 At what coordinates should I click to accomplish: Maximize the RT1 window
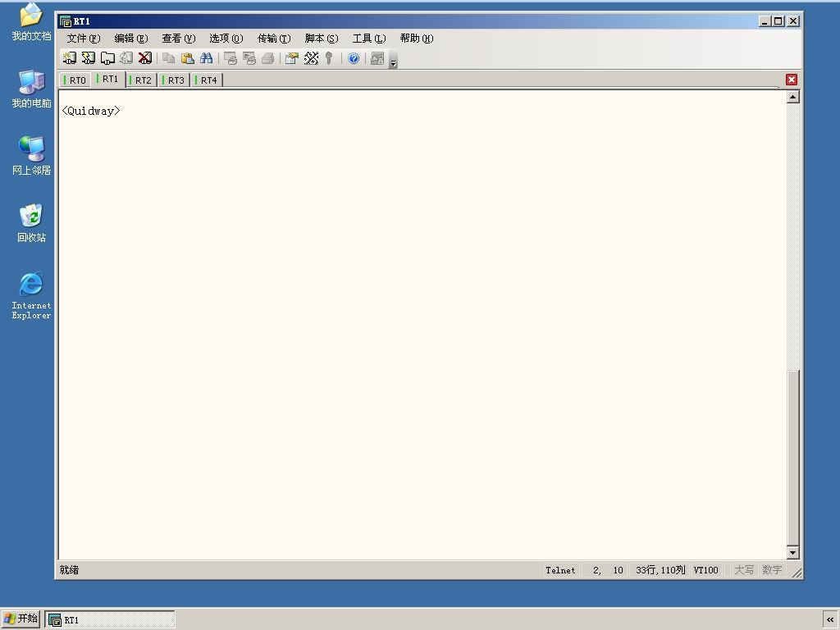click(778, 21)
